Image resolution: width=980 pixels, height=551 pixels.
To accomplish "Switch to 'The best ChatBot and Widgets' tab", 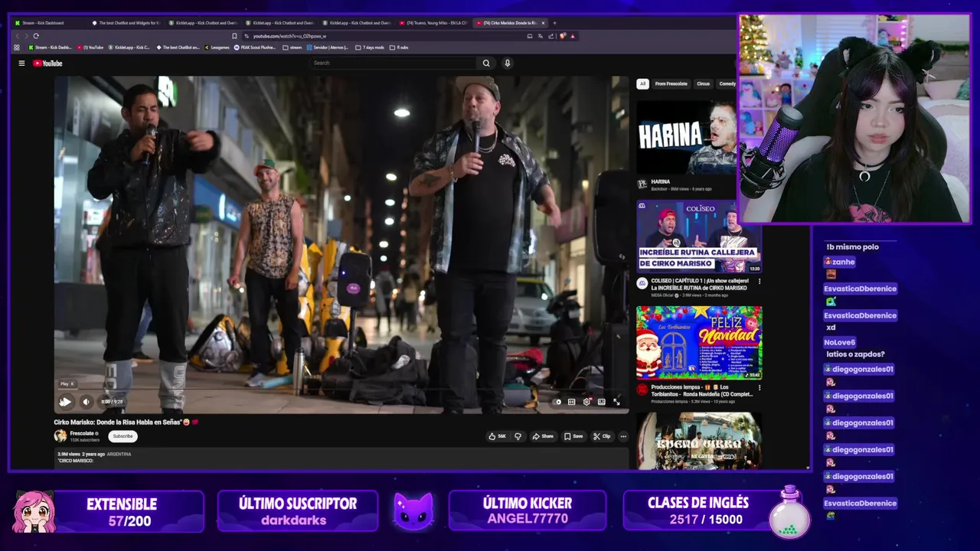I will pos(126,23).
